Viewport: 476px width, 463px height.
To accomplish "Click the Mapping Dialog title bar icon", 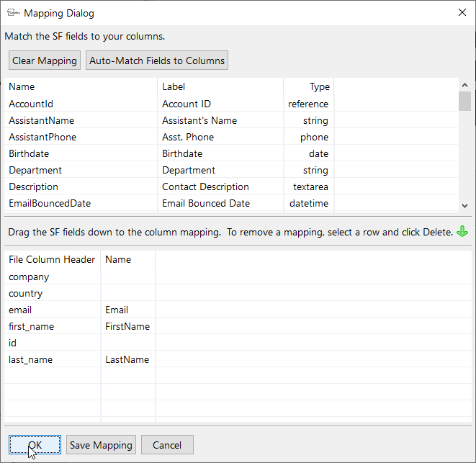I will 13,12.
